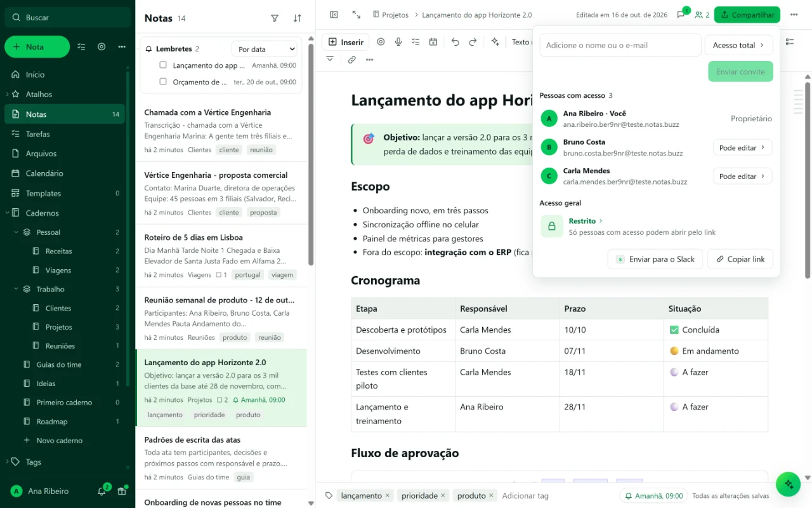
Task: Open the gift icon next to the bell
Action: point(122,491)
